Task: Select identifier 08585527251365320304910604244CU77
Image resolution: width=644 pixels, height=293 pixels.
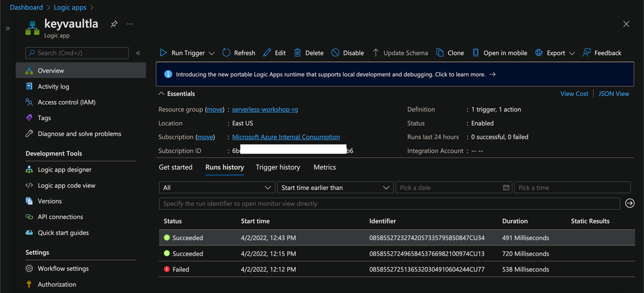Action: (x=427, y=270)
